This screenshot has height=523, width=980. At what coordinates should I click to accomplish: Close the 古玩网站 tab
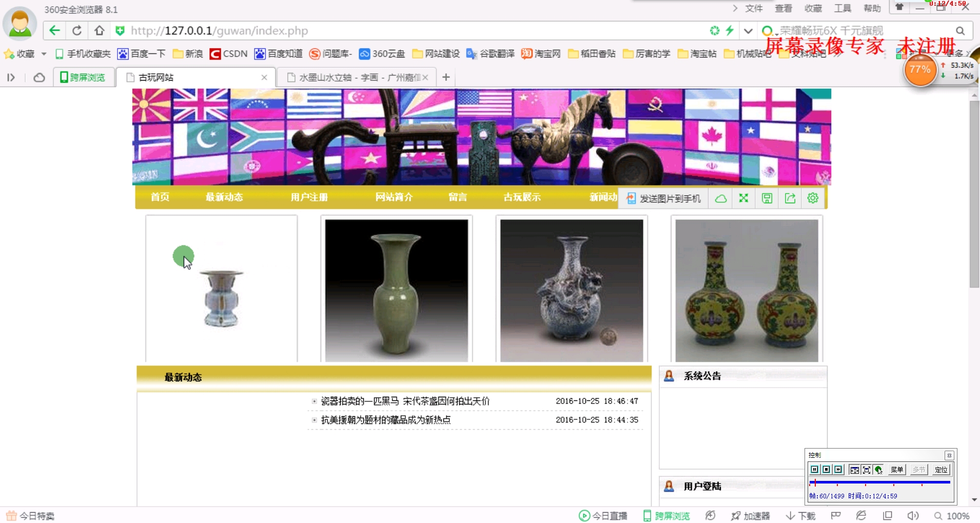click(264, 78)
